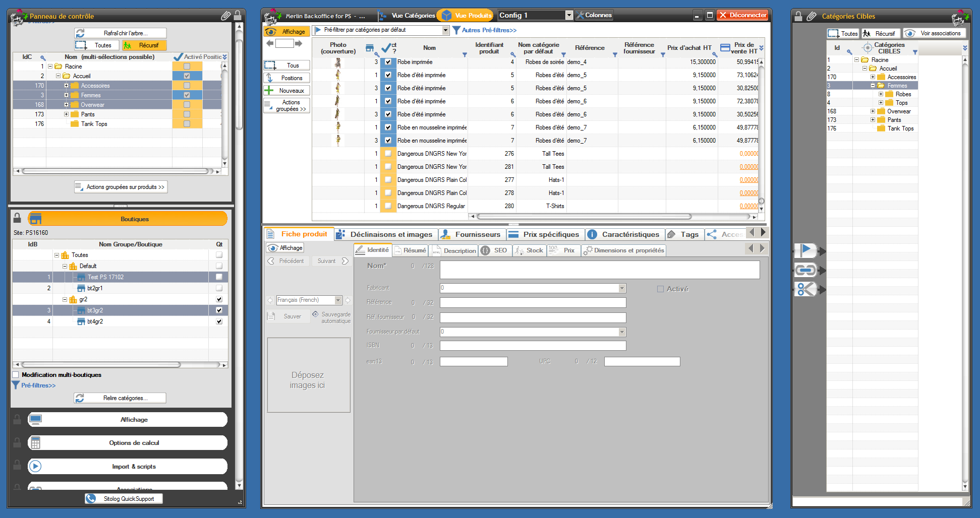Open the Fabricant dropdown

tap(622, 288)
